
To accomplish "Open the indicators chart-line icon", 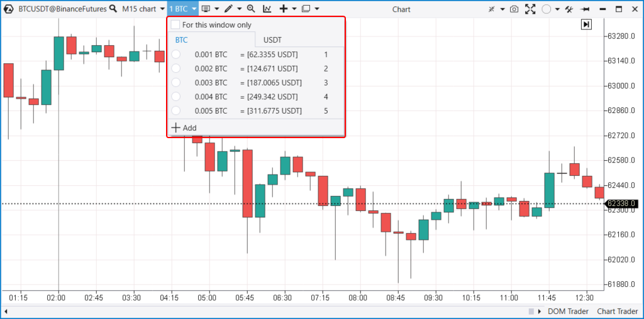I will tap(267, 9).
